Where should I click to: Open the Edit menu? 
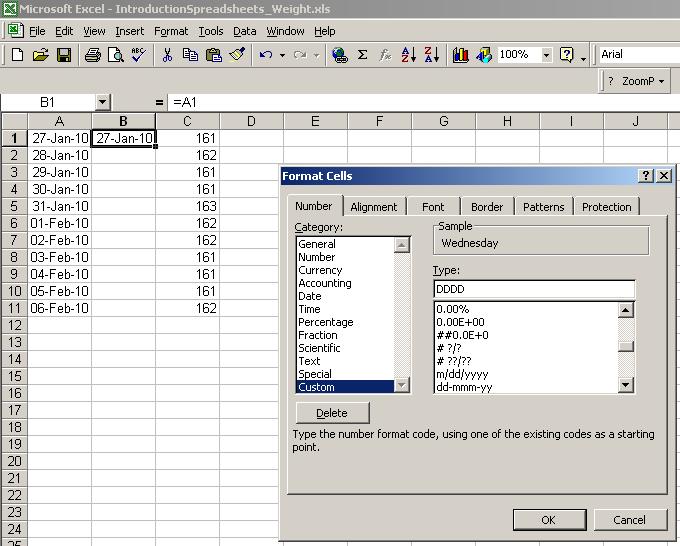(x=64, y=31)
